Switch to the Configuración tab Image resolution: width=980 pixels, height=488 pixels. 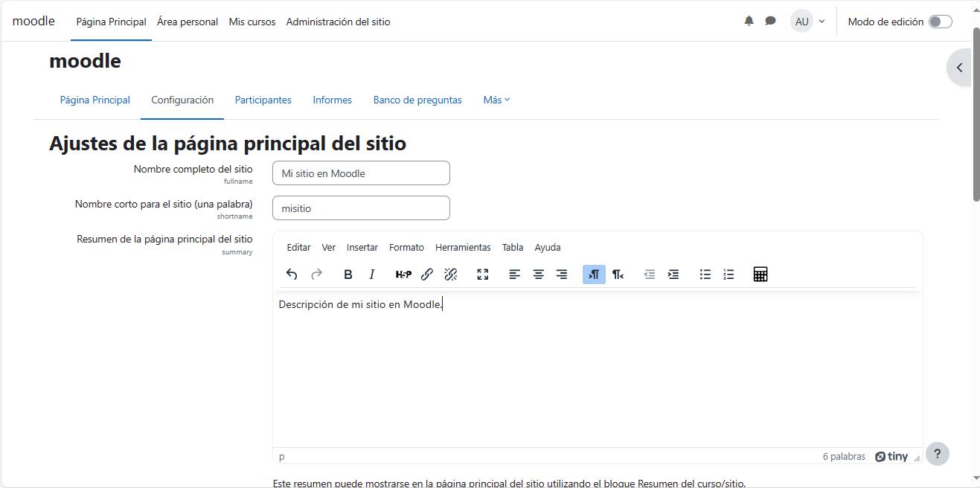coord(182,100)
